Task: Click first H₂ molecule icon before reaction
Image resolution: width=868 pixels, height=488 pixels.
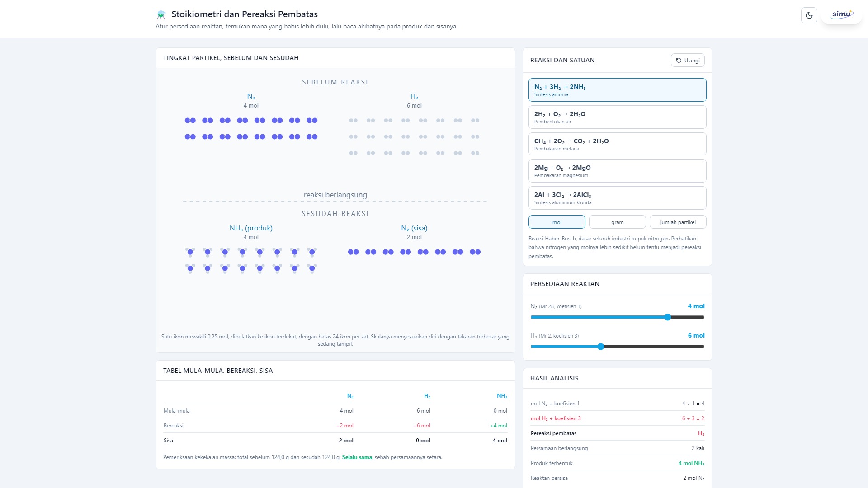Action: point(354,121)
